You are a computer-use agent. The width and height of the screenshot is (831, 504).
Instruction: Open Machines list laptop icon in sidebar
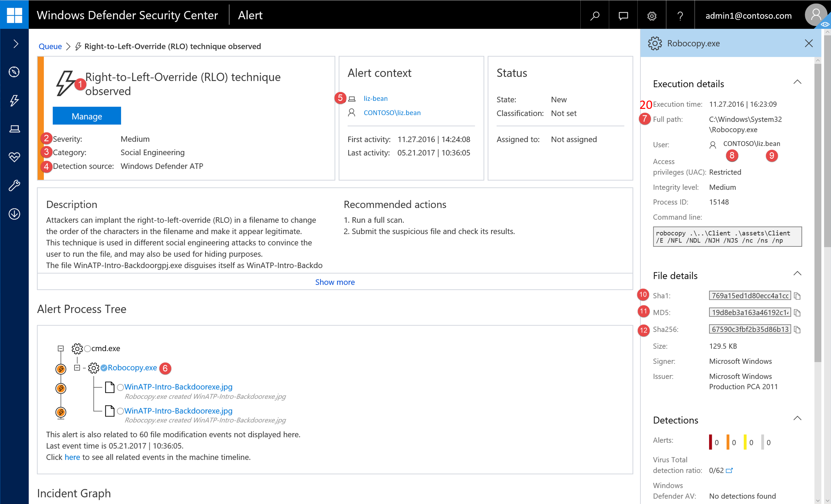point(14,129)
